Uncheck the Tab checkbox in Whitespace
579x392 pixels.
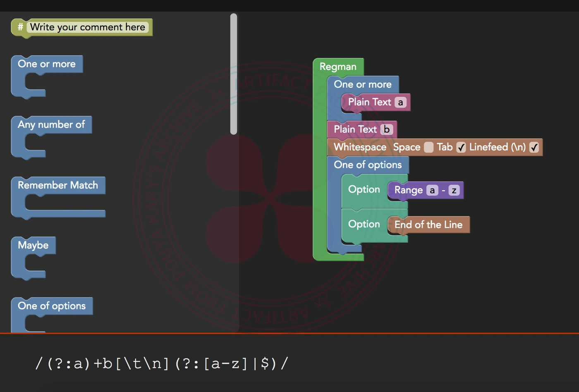pos(461,148)
